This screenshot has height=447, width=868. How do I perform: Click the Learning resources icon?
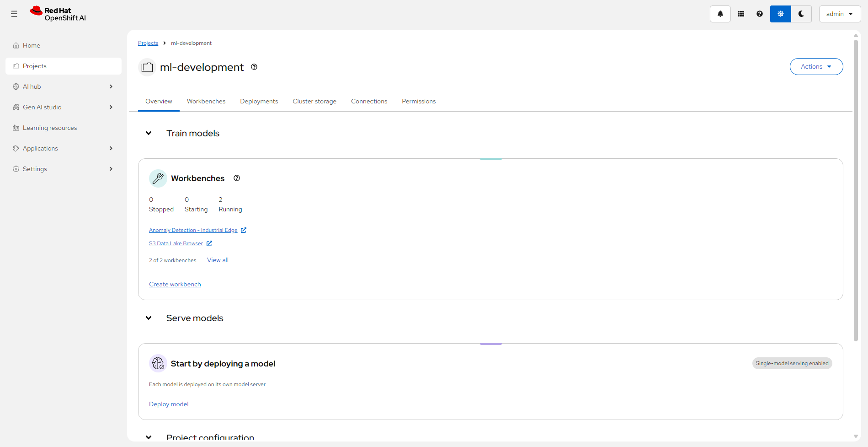[16, 128]
